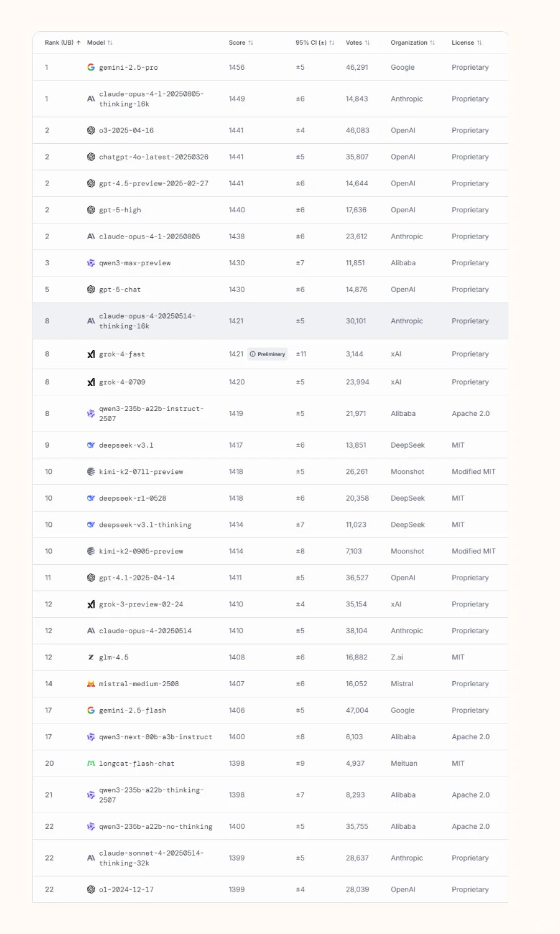Click the Anthropic icon beside claude-opus-4-1-20250805

91,237
